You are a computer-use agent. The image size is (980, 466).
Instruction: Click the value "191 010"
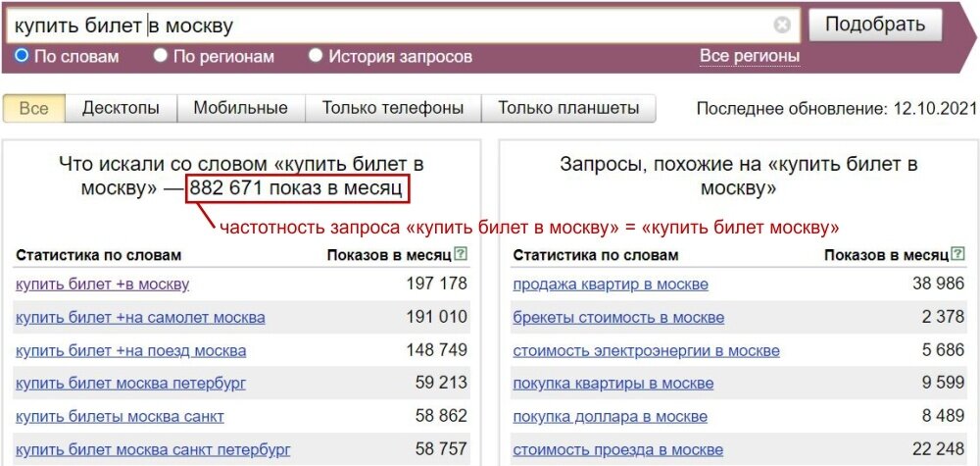coord(436,317)
